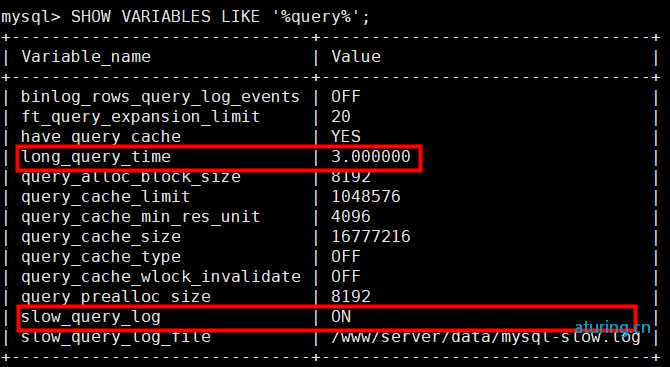Select YES value of have_query_cache
670x367 pixels.
(x=346, y=136)
